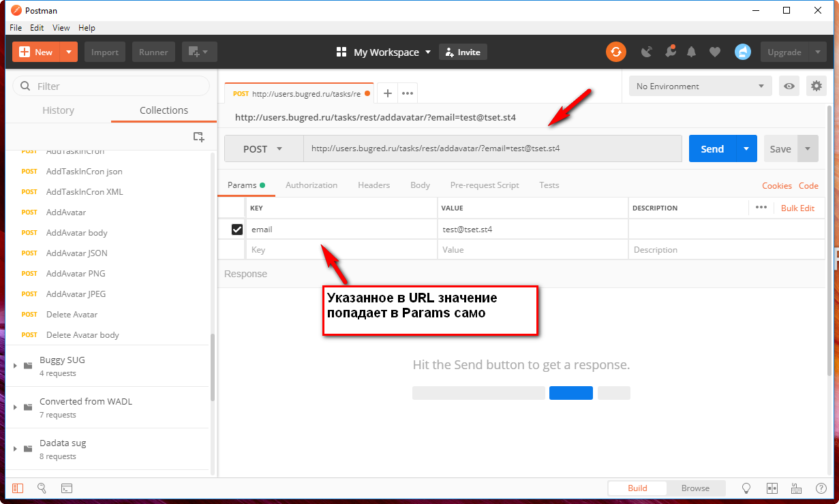Open the Postman console icon
Screen dimensions: 839x504
click(x=67, y=488)
